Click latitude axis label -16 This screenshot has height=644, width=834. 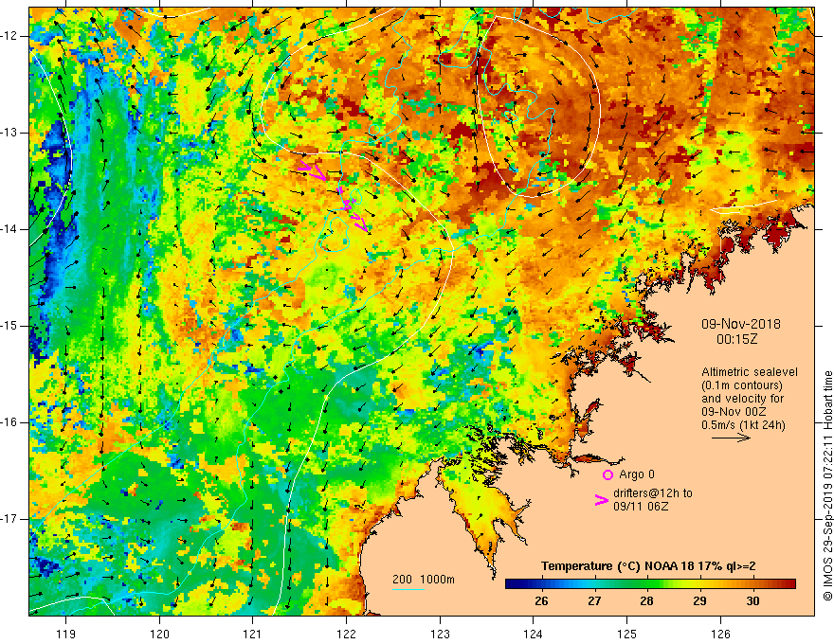(9, 423)
